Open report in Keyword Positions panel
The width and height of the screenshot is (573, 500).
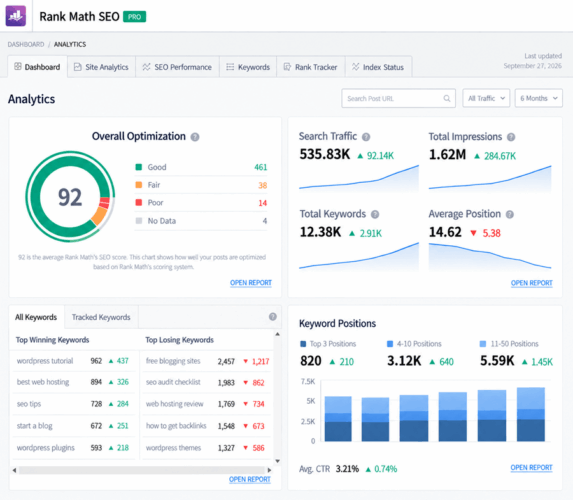(531, 468)
